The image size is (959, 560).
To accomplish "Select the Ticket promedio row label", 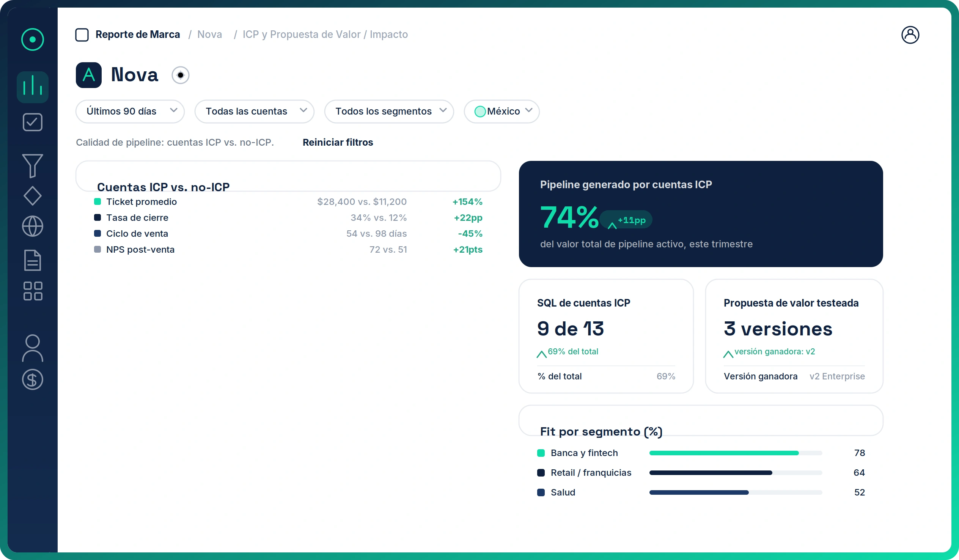I will pos(141,201).
